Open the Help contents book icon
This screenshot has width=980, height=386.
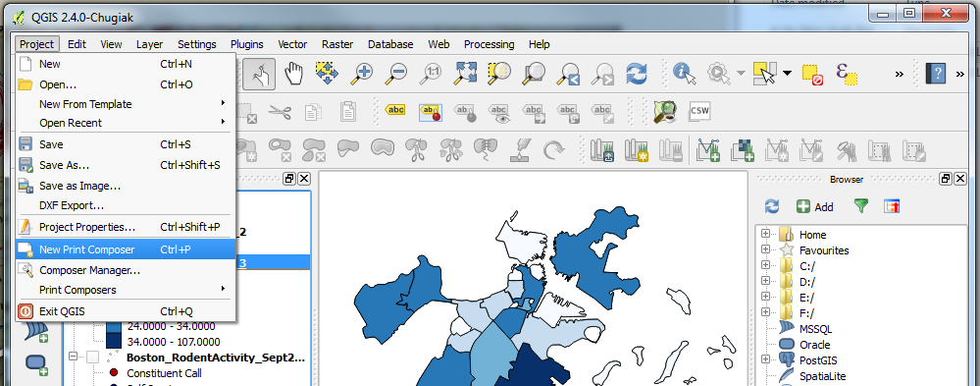[x=935, y=74]
